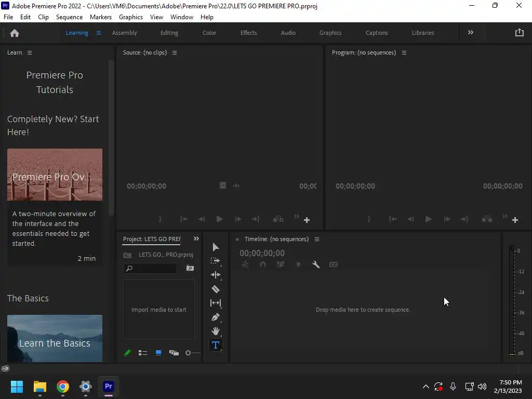Image resolution: width=532 pixels, height=399 pixels.
Task: Switch Project panel to freeform view
Action: [174, 353]
